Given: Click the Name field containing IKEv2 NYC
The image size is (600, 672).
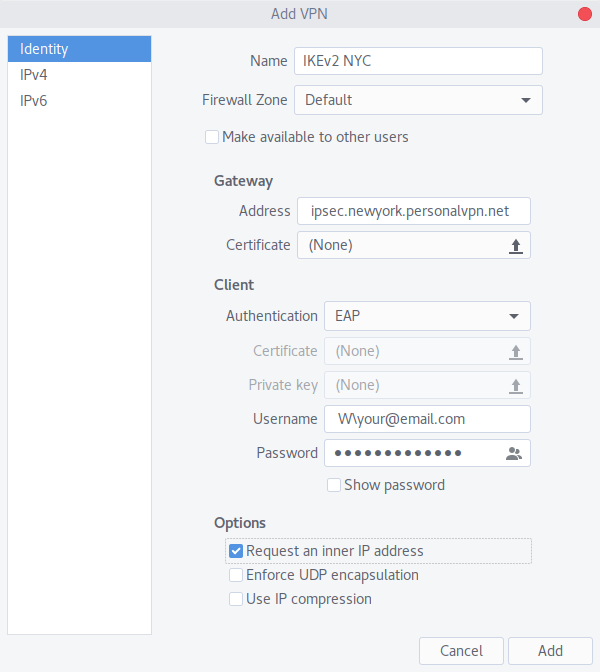Looking at the screenshot, I should pyautogui.click(x=418, y=61).
